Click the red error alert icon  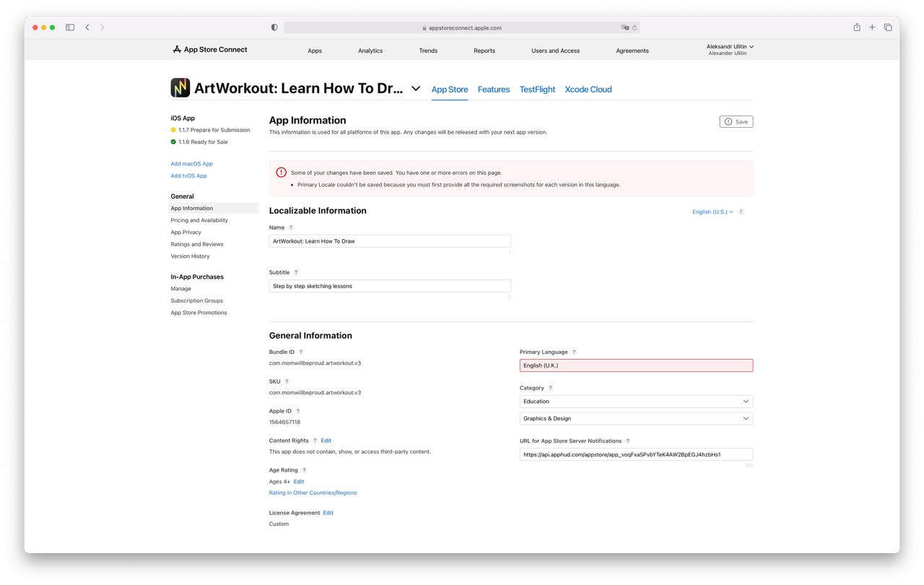point(282,173)
